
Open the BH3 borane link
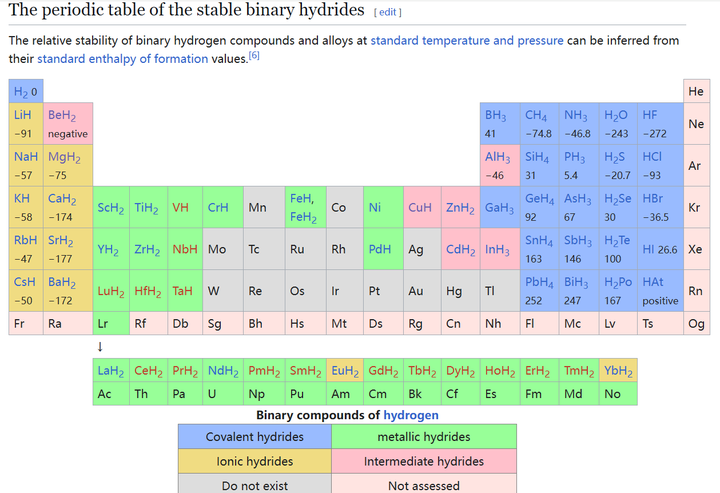point(495,115)
